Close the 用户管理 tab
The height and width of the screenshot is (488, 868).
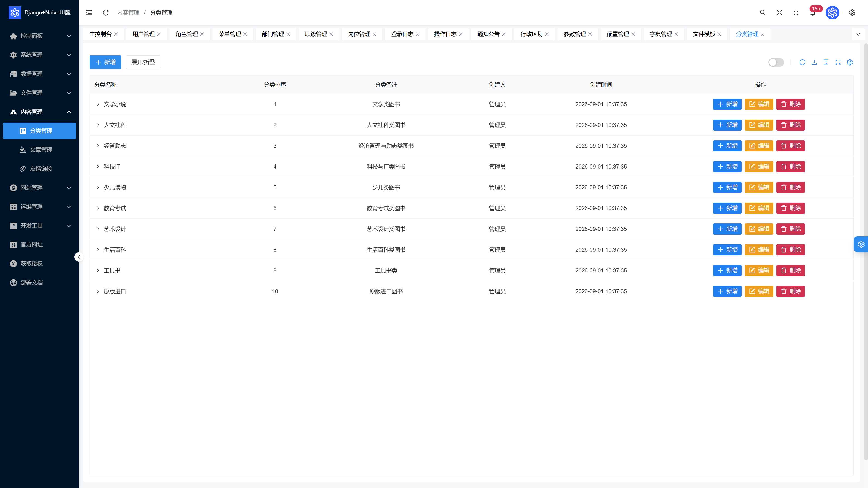[x=159, y=34]
